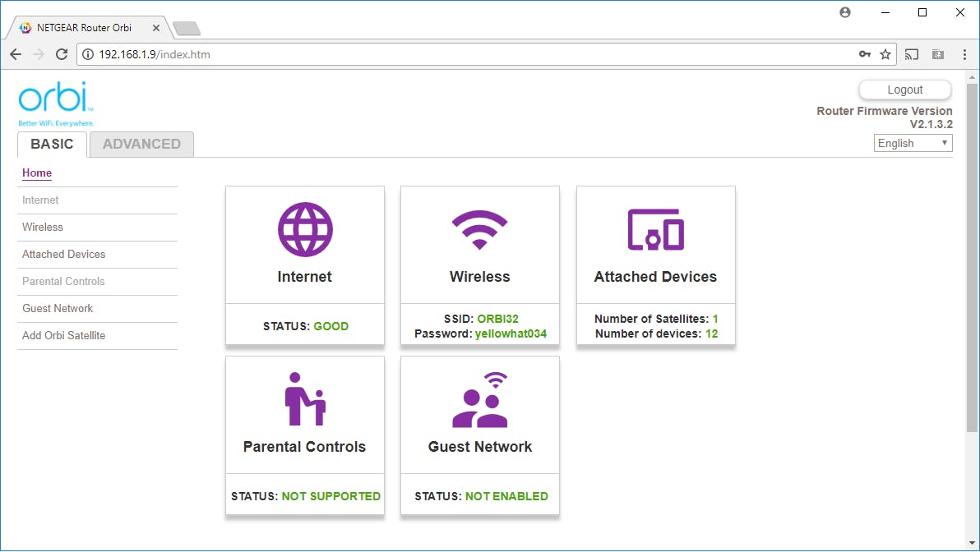
Task: Click the Guest Network tile title text
Action: click(x=479, y=447)
